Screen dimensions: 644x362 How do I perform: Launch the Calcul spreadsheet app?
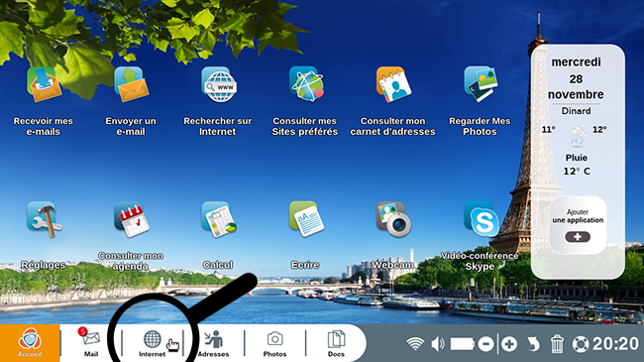tap(219, 219)
